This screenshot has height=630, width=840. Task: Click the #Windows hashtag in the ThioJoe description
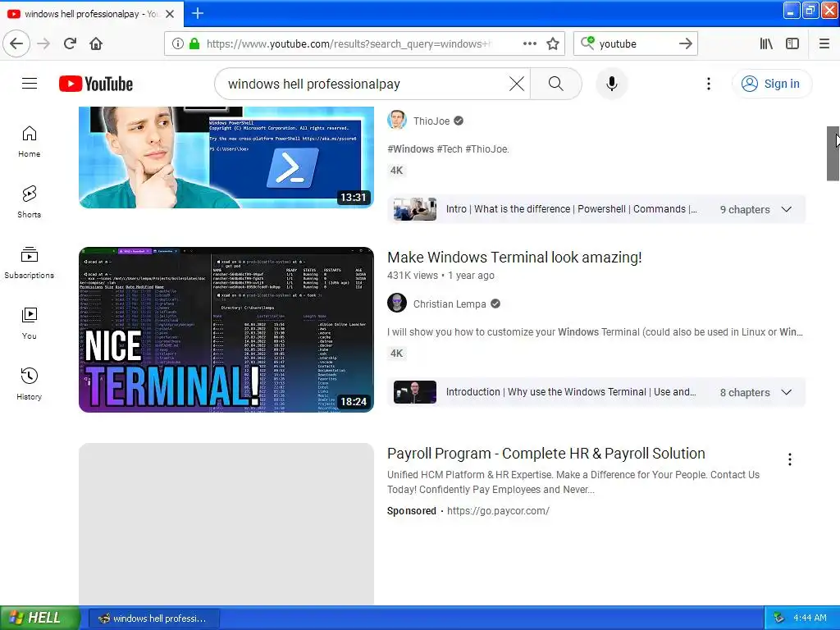410,149
